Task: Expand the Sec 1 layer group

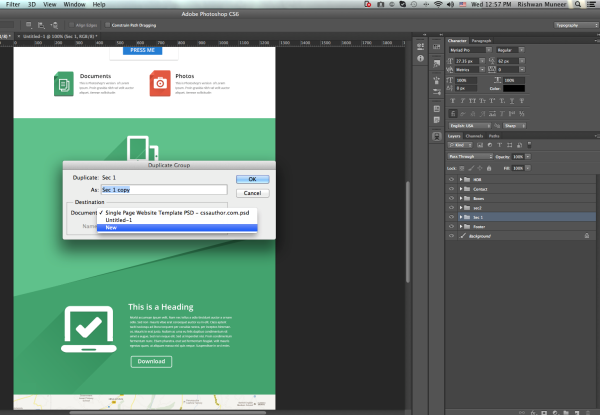Action: pos(461,217)
